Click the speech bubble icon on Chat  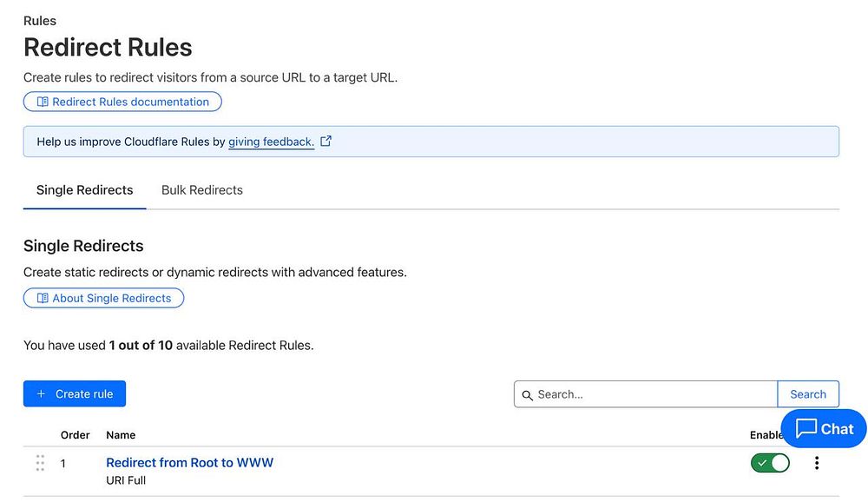pos(806,428)
